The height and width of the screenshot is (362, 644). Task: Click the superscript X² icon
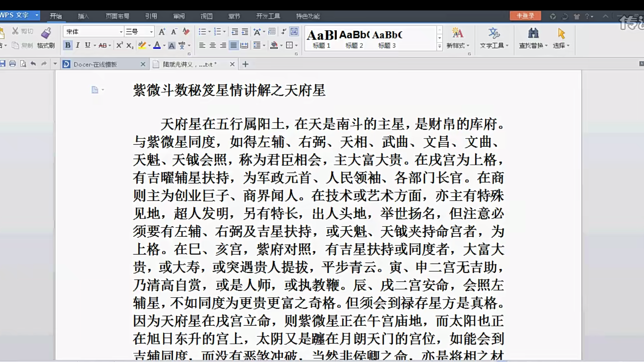click(119, 46)
